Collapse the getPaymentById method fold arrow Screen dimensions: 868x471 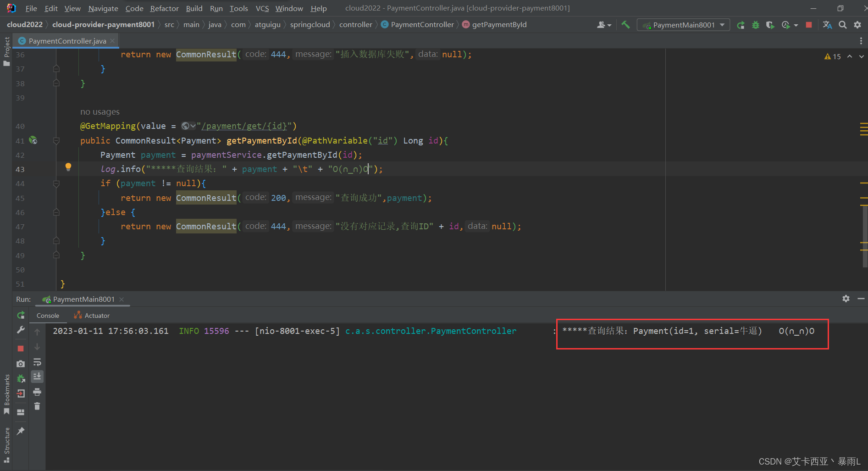pos(56,140)
